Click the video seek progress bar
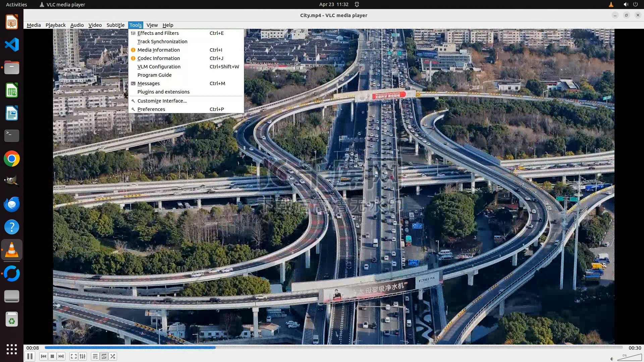This screenshot has height=362, width=644. [333, 348]
